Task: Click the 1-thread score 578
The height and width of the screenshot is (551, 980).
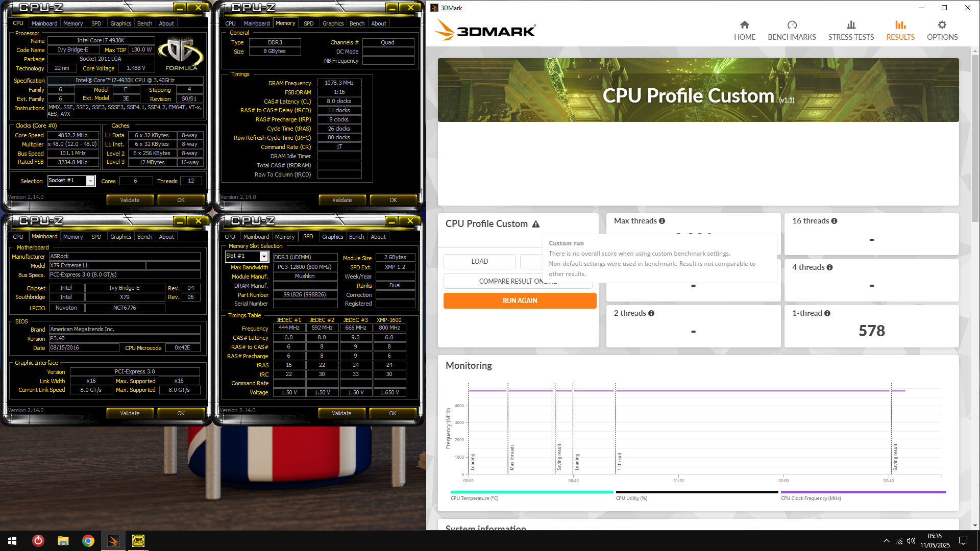Action: pos(871,331)
